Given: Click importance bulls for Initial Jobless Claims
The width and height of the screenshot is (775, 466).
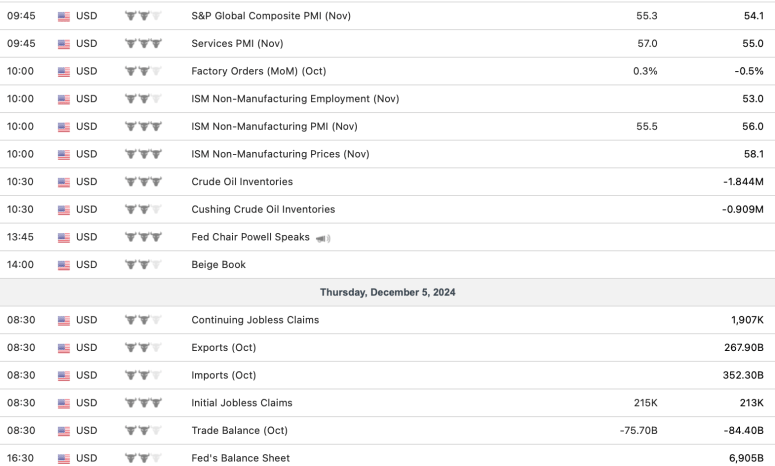Looking at the screenshot, I should point(143,403).
